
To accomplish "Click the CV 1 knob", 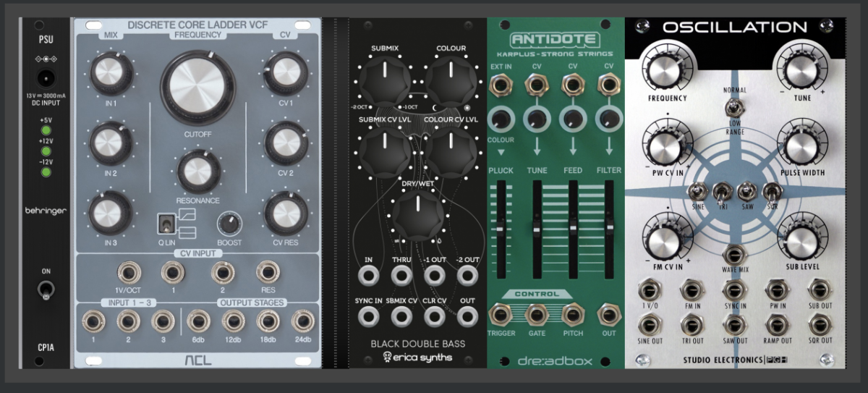I will 286,75.
